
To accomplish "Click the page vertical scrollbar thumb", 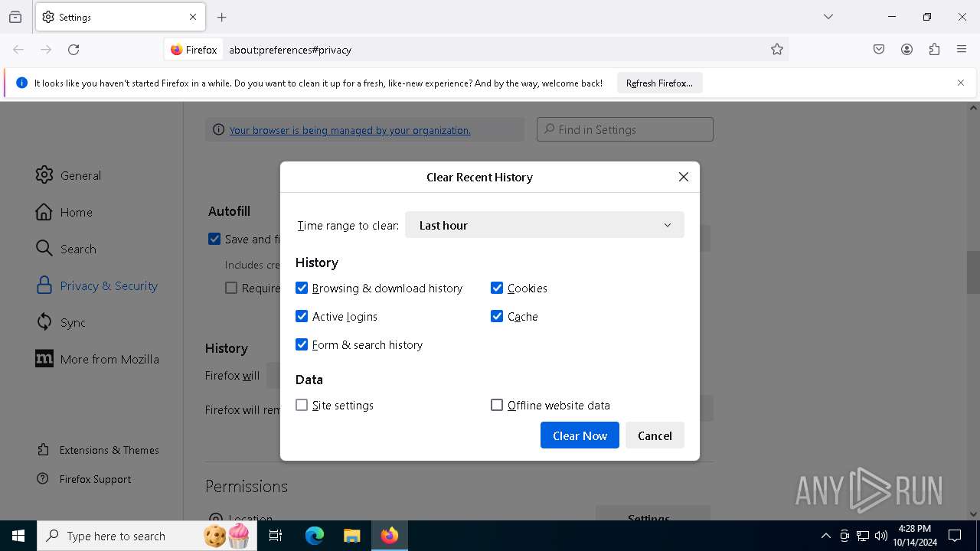I will 973,272.
